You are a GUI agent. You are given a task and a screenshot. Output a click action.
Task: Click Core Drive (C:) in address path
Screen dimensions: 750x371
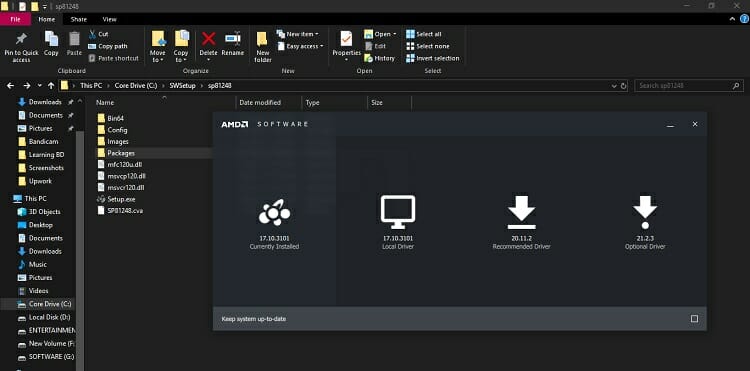136,86
